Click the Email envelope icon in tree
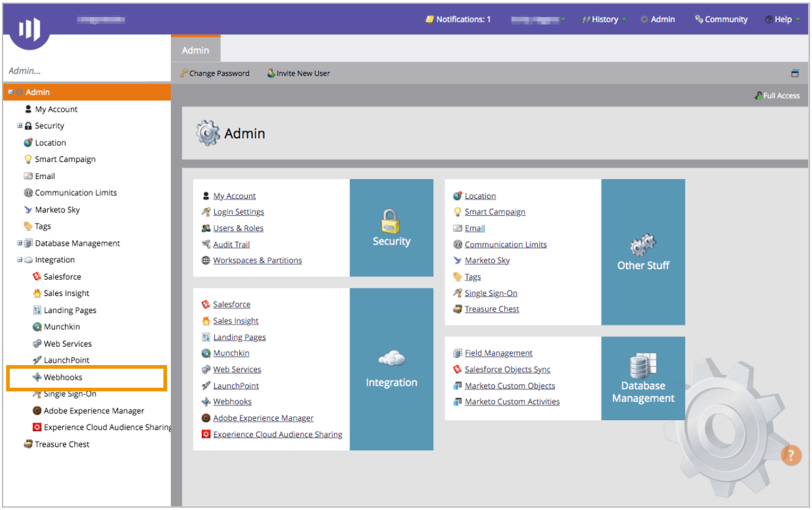 click(x=28, y=176)
